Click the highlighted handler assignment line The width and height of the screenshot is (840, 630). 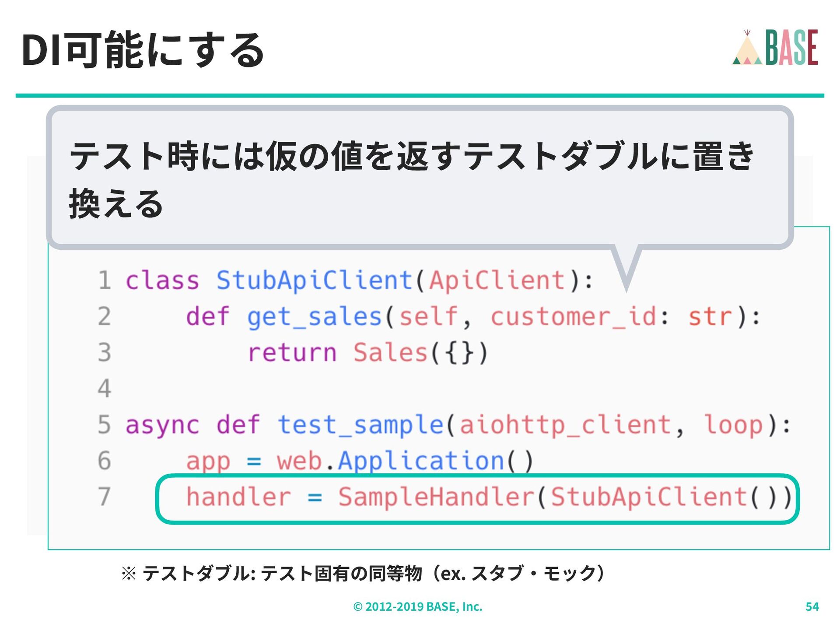(477, 498)
